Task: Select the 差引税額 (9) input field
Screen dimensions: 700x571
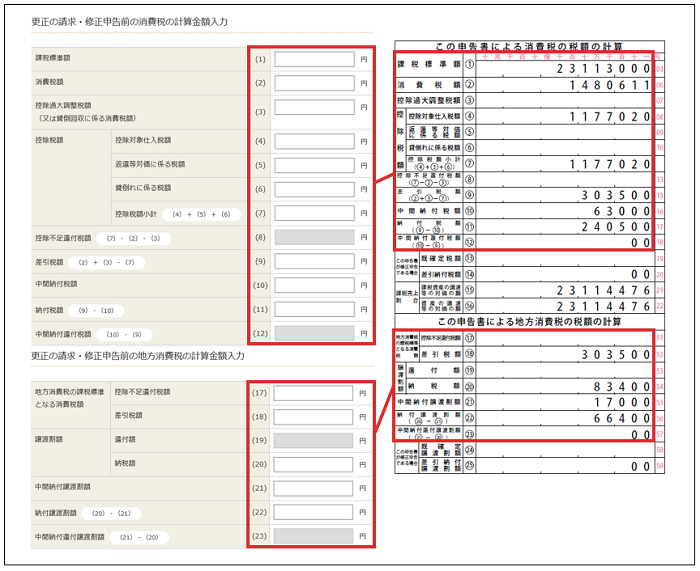Action: pos(314,262)
